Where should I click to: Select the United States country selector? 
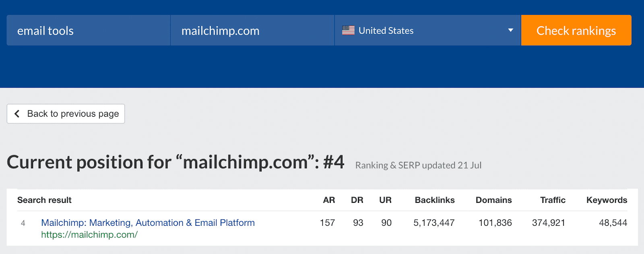pyautogui.click(x=428, y=30)
